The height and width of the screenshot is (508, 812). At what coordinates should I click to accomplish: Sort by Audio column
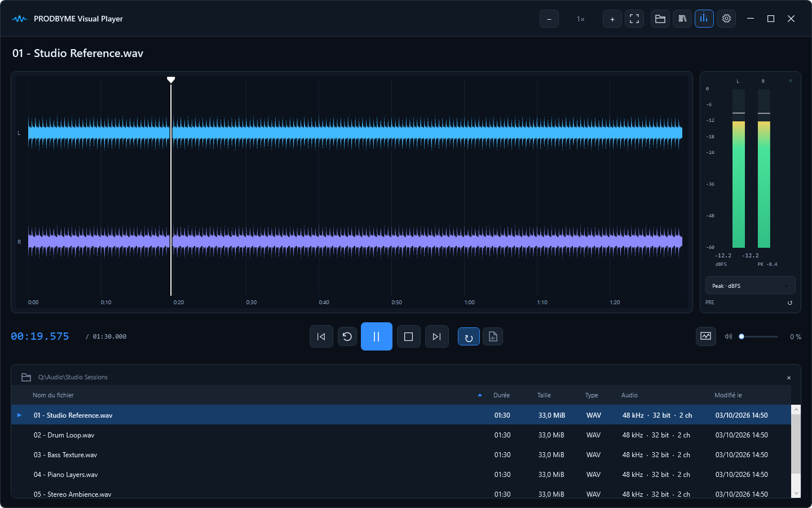coord(629,395)
